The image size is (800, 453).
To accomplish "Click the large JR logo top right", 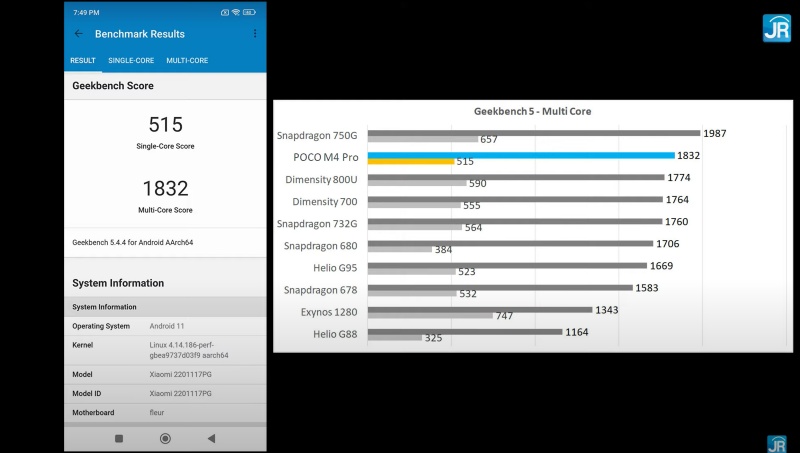I will click(776, 27).
